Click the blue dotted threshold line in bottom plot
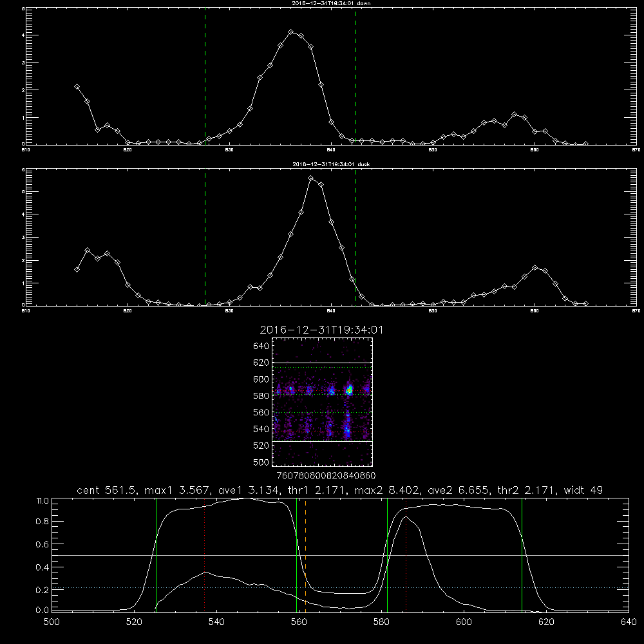The height and width of the screenshot is (644, 644). 340,588
